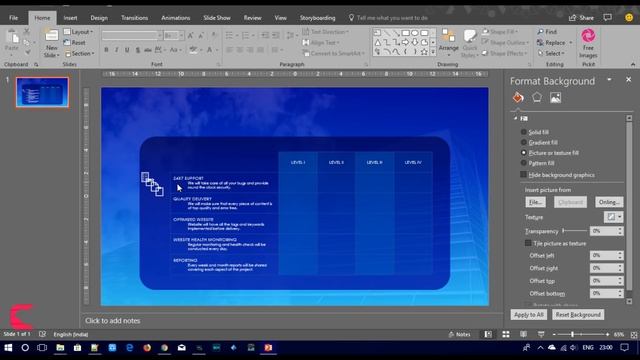Open the Effects pentagon tab icon
The height and width of the screenshot is (360, 640).
(537, 98)
